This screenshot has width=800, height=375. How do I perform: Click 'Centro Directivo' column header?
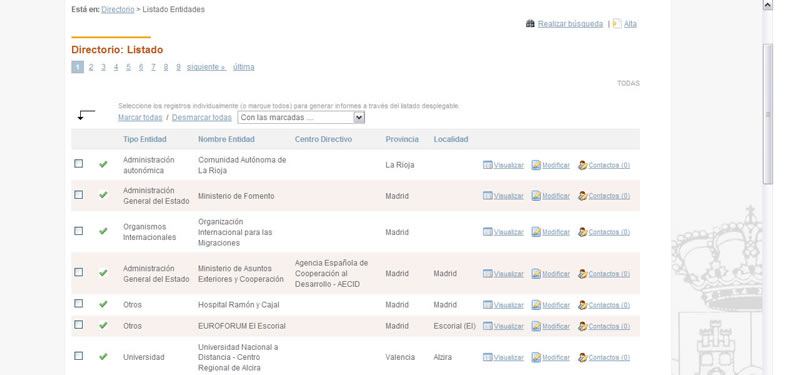coord(323,139)
